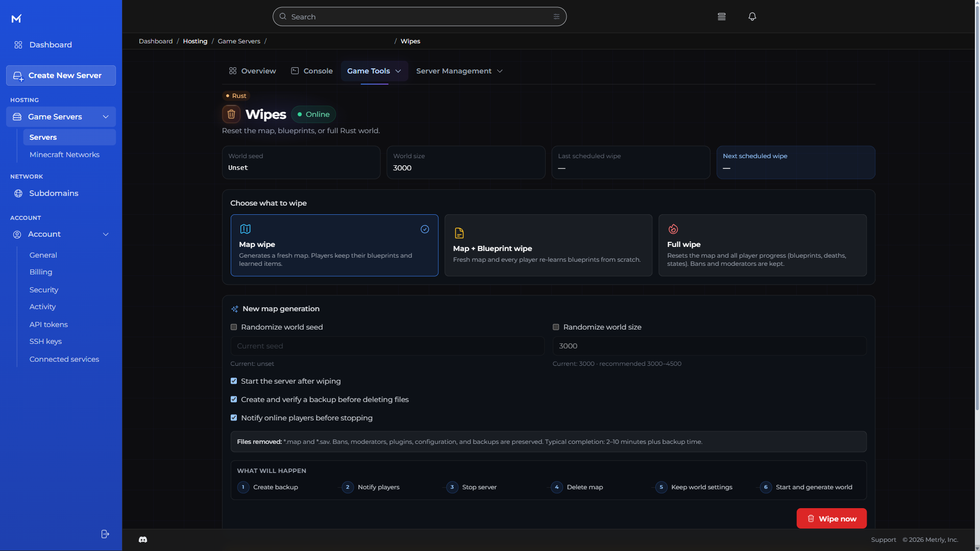This screenshot has height=551, width=980.
Task: Click the flame icon on Full wipe card
Action: [673, 229]
